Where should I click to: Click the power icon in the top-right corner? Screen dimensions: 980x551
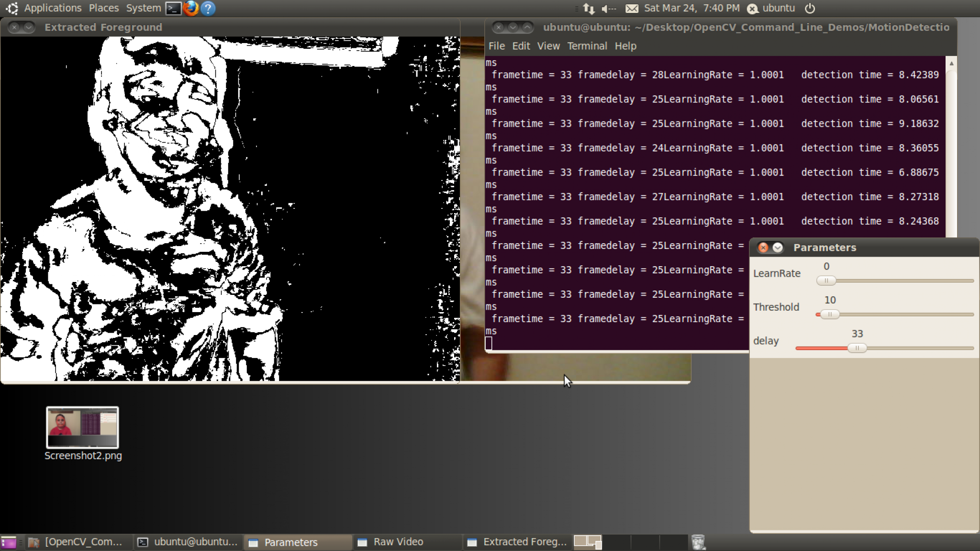point(810,8)
